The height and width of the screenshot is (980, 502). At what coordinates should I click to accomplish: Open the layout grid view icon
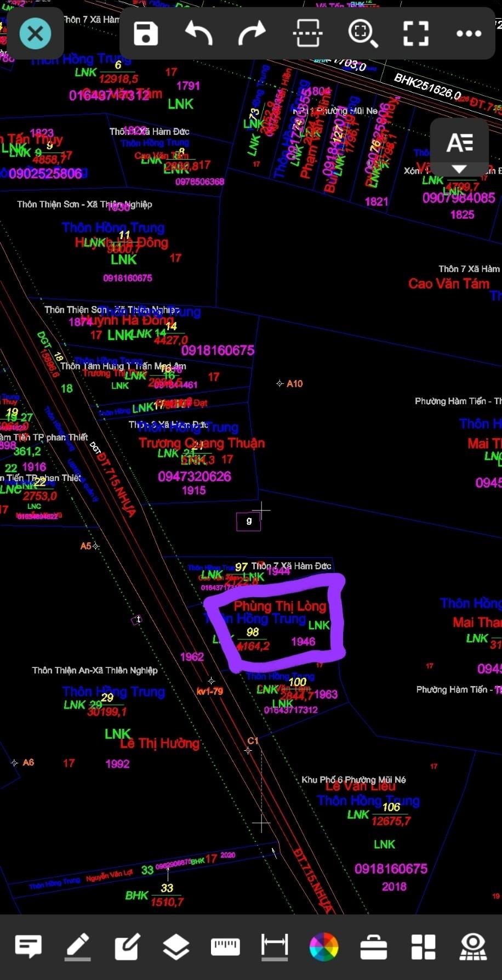pyautogui.click(x=423, y=946)
